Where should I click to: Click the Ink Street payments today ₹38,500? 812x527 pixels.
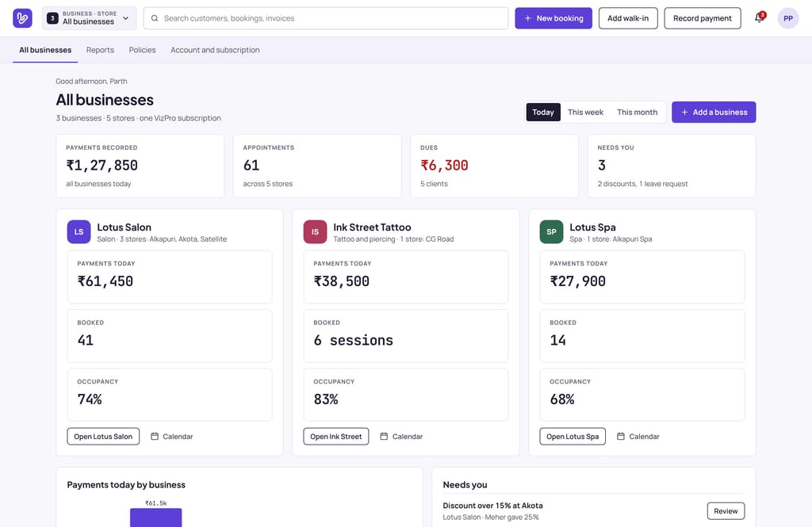pos(405,277)
